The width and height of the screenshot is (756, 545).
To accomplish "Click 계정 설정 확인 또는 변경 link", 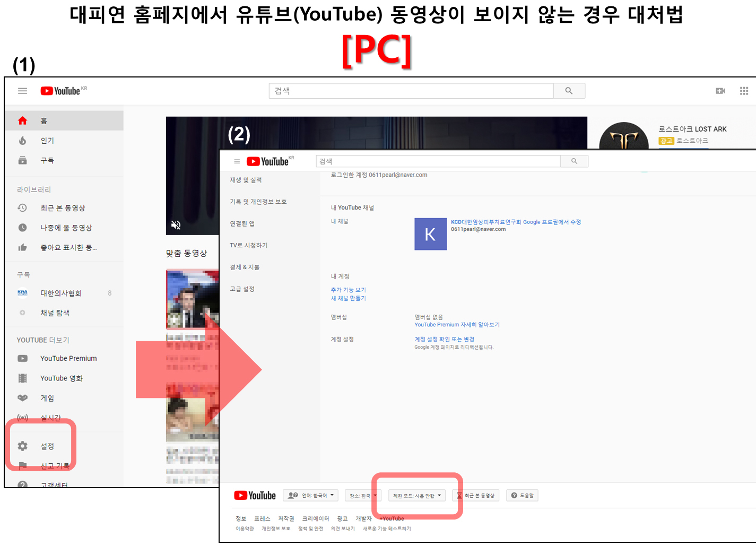I will [444, 339].
